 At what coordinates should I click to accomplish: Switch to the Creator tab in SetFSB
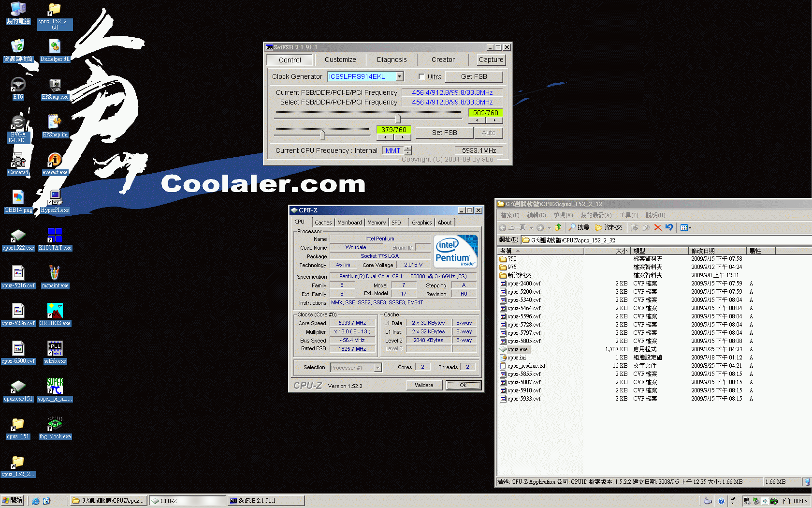click(x=443, y=60)
